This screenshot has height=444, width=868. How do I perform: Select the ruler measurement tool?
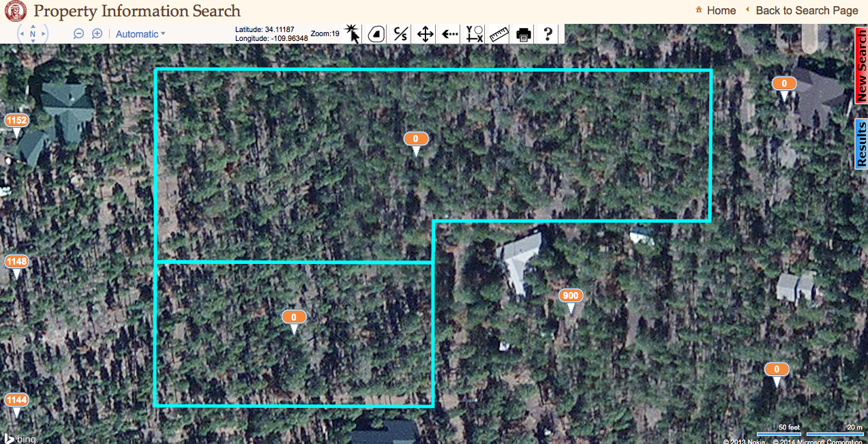[x=498, y=33]
